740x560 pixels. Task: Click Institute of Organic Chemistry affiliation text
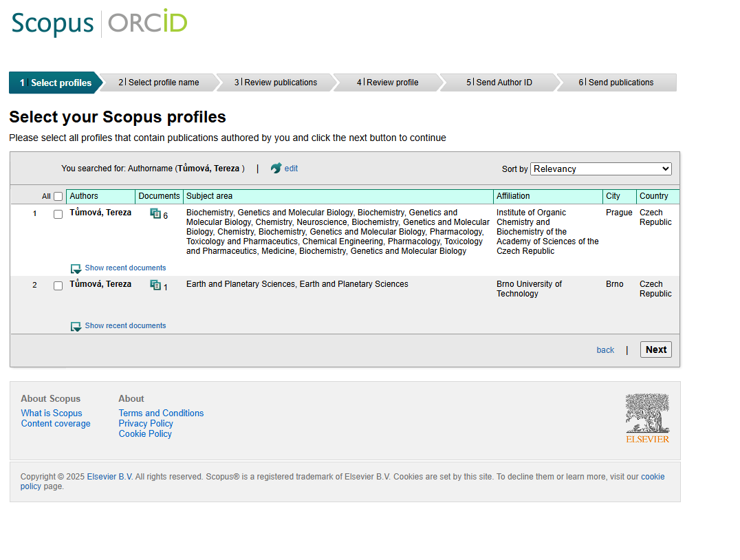547,232
